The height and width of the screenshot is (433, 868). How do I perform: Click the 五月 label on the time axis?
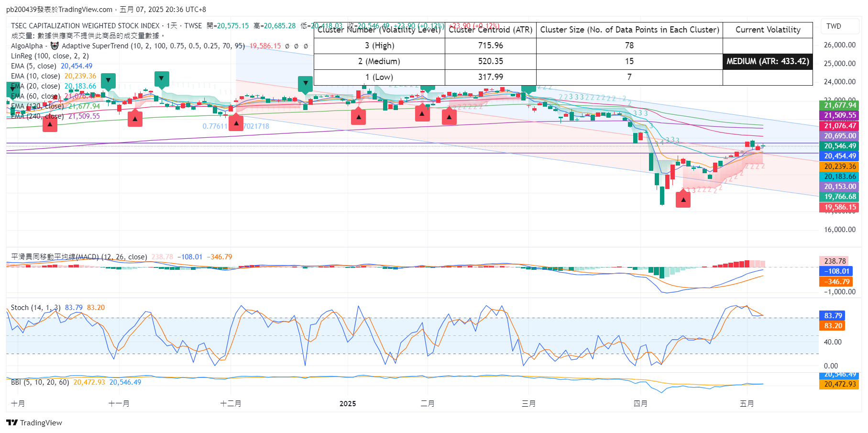click(x=747, y=404)
